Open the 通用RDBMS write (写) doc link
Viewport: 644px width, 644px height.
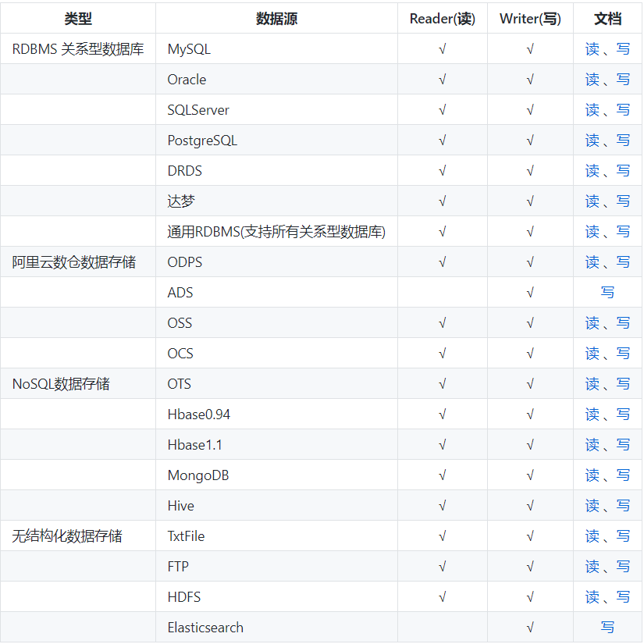pyautogui.click(x=623, y=231)
